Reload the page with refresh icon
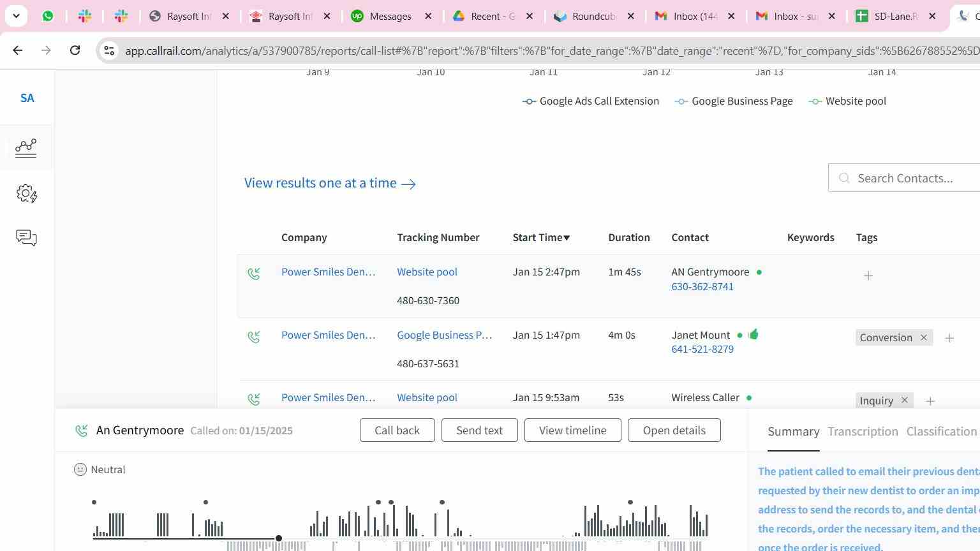The width and height of the screenshot is (980, 551). pos(75,50)
